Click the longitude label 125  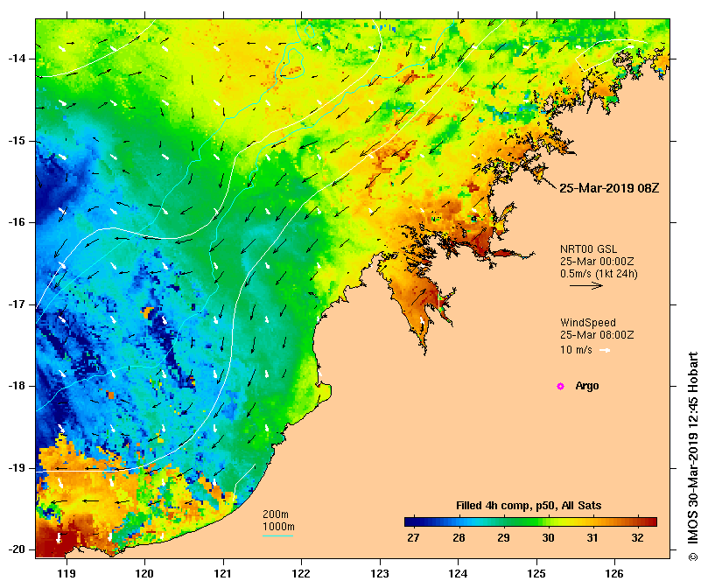click(x=536, y=573)
